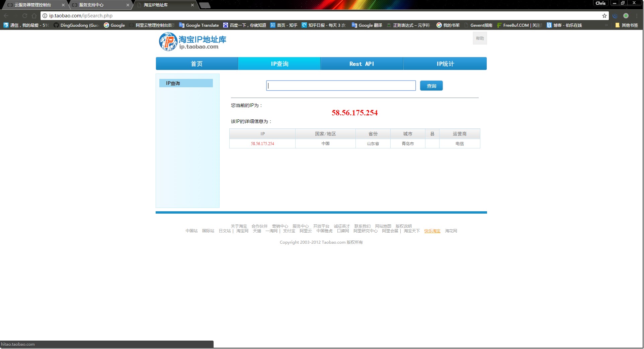The height and width of the screenshot is (349, 644).
Task: Click the green circle extension icon
Action: click(626, 16)
